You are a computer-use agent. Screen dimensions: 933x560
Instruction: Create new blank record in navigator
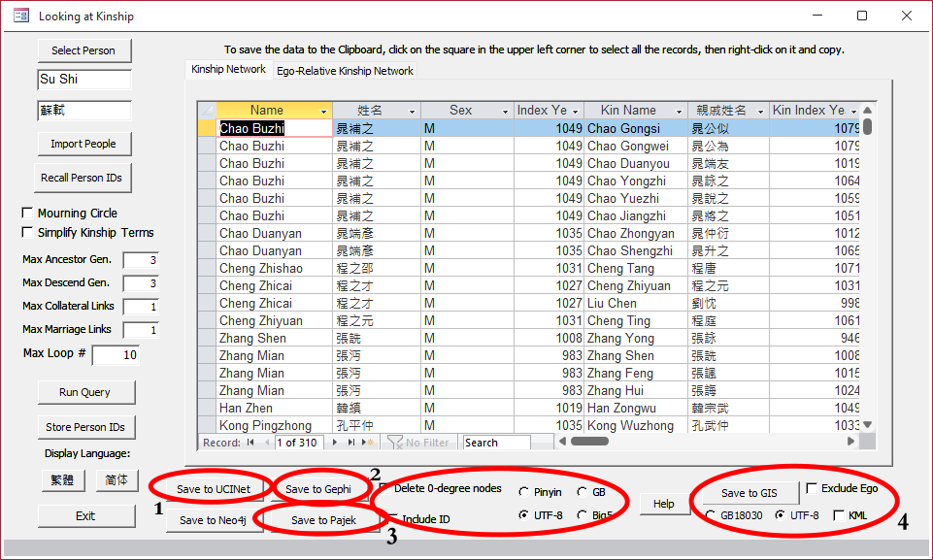pos(367,443)
